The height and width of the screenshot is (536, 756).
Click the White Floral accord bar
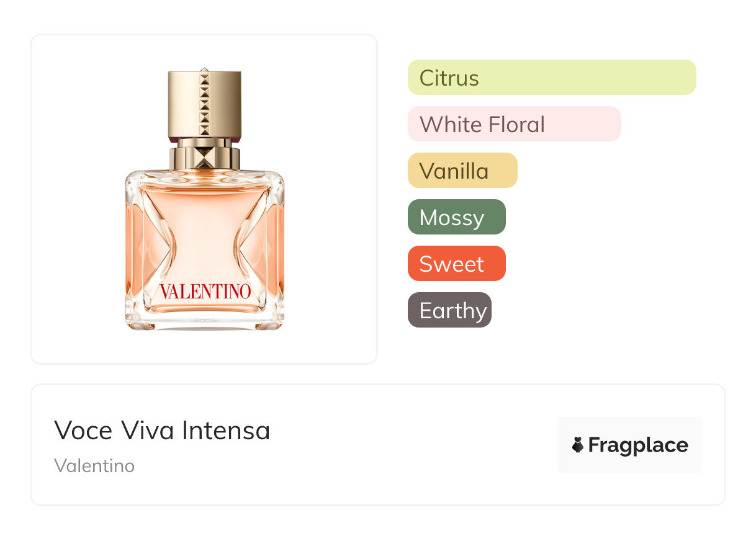(x=514, y=124)
